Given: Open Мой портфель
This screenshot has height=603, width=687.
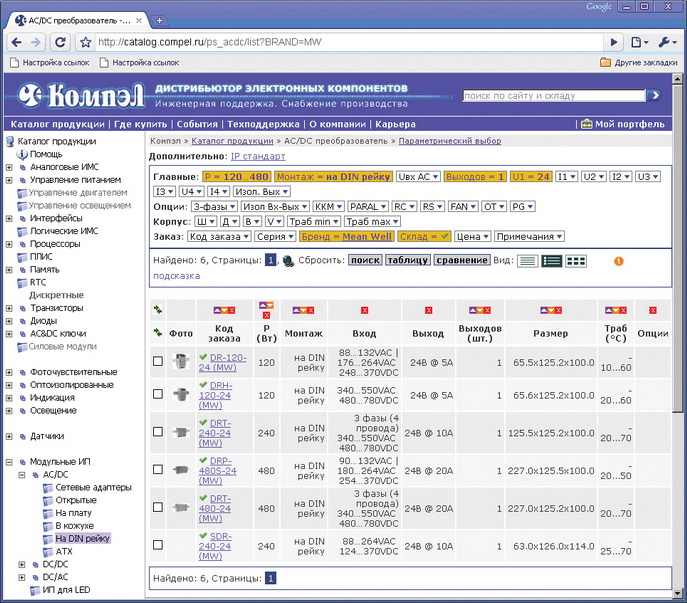Looking at the screenshot, I should [623, 124].
